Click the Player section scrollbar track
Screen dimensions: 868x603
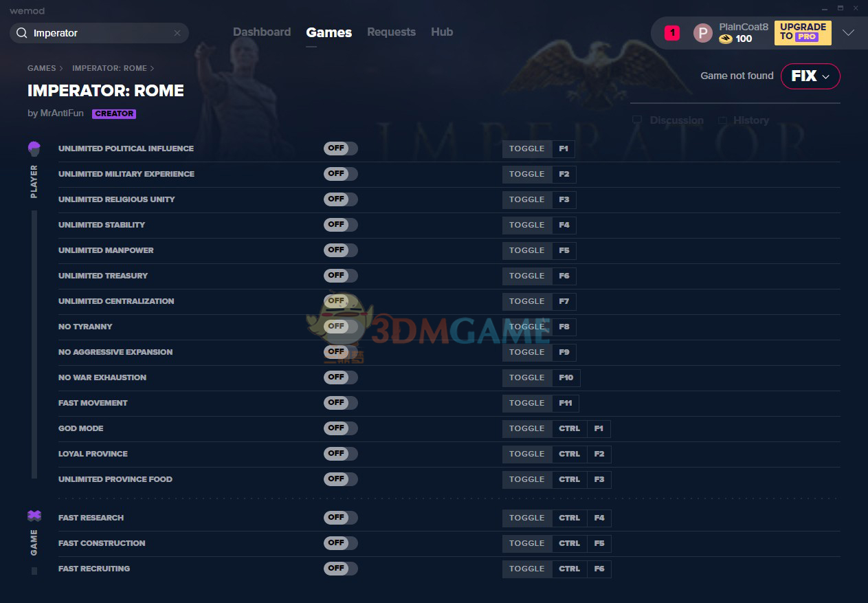(x=34, y=344)
